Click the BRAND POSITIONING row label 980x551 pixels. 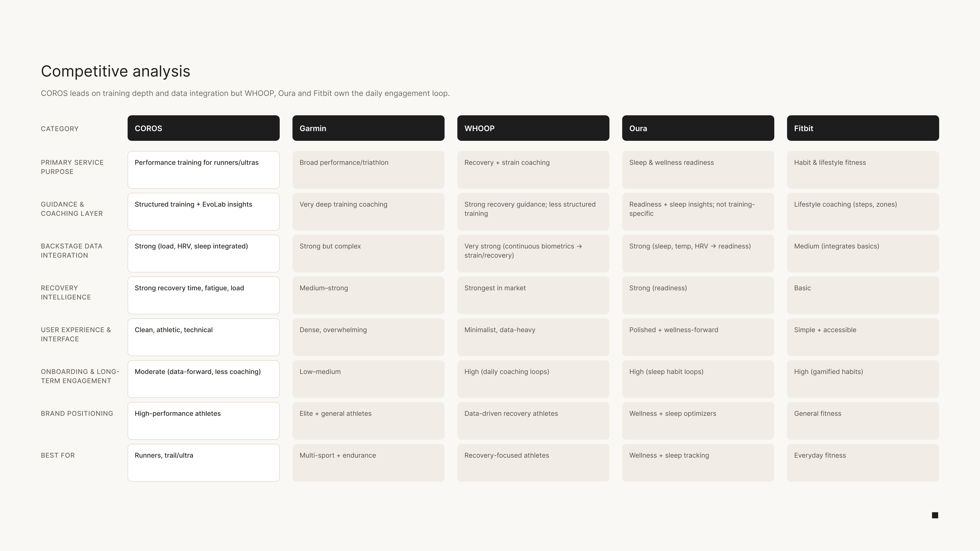pos(77,413)
